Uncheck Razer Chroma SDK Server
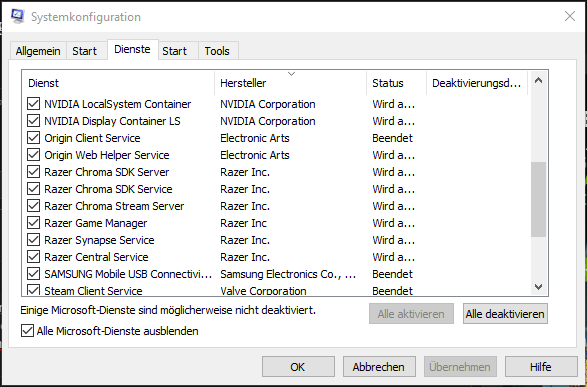 coord(33,172)
